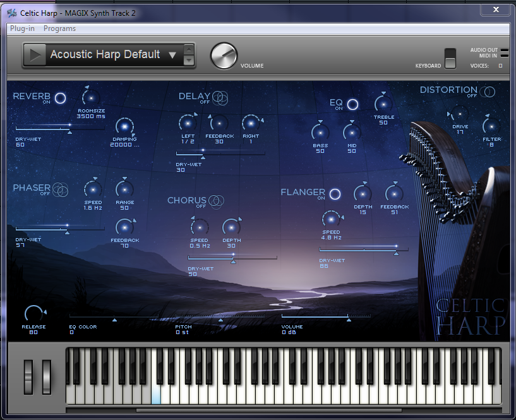Click the Chorus Depth knob
This screenshot has width=516, height=420.
231,227
